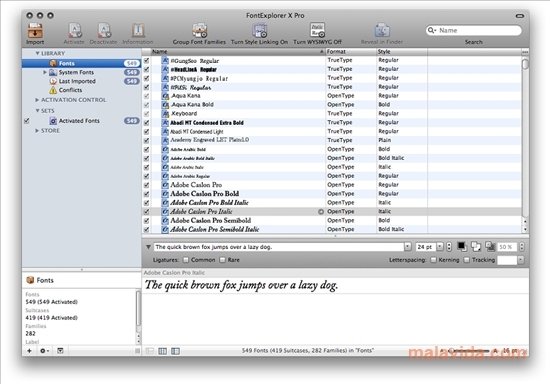Switch to the two-column view icon
The height and width of the screenshot is (384, 550).
(162, 351)
